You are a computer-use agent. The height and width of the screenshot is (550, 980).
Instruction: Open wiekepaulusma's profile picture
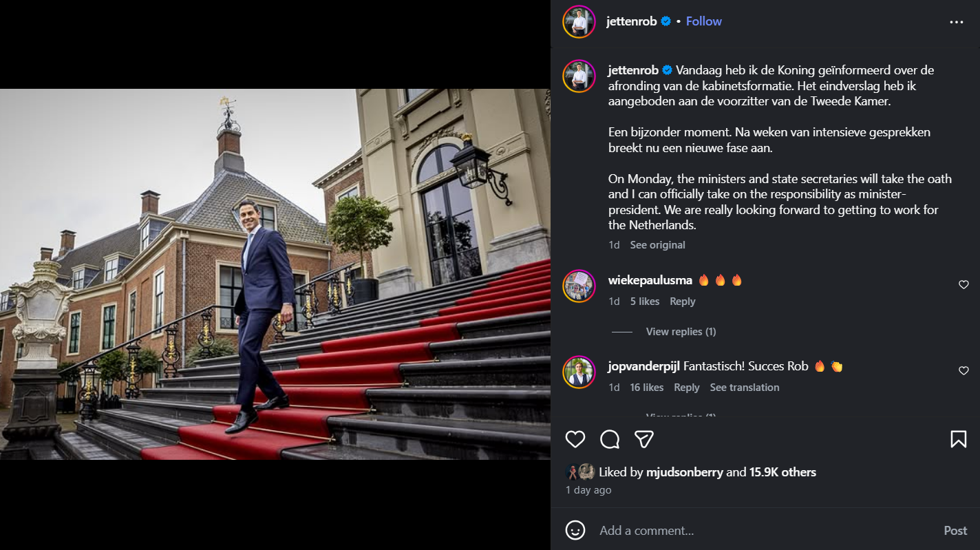click(x=579, y=286)
